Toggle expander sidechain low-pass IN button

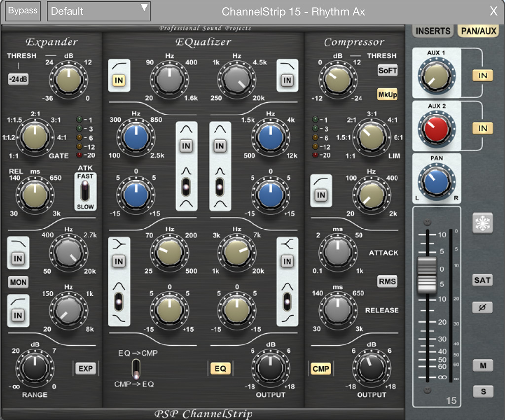click(x=18, y=258)
